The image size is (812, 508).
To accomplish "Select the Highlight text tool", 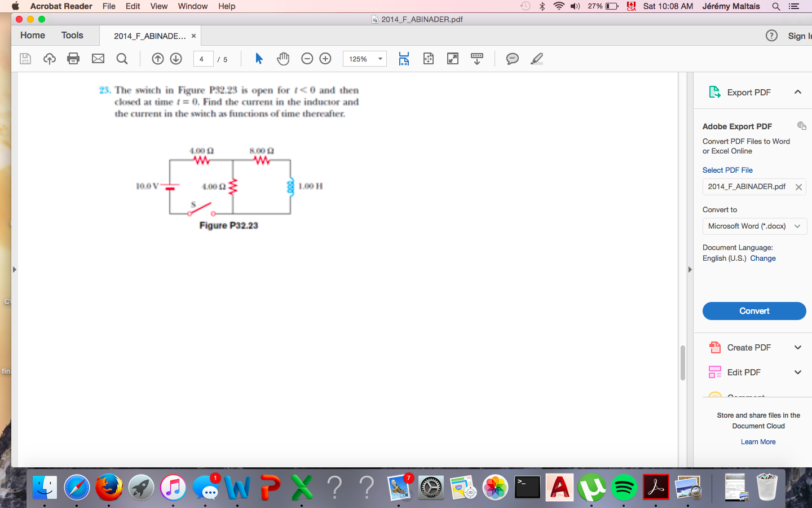I will point(537,59).
